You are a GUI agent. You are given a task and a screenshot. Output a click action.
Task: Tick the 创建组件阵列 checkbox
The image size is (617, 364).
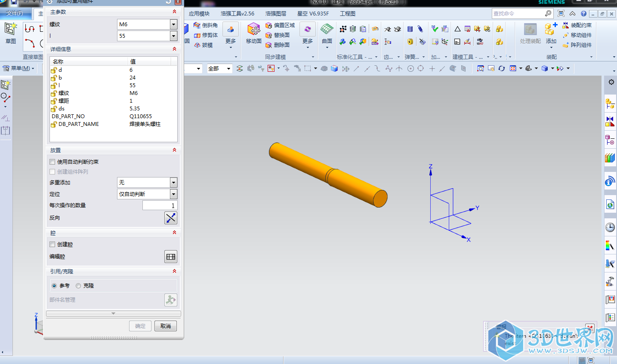click(52, 171)
